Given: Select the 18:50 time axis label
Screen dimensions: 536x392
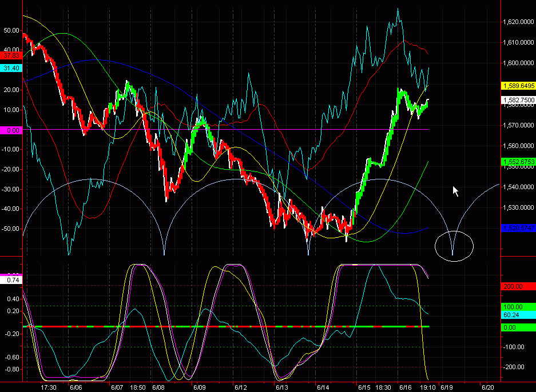Looking at the screenshot, I should pos(138,387).
